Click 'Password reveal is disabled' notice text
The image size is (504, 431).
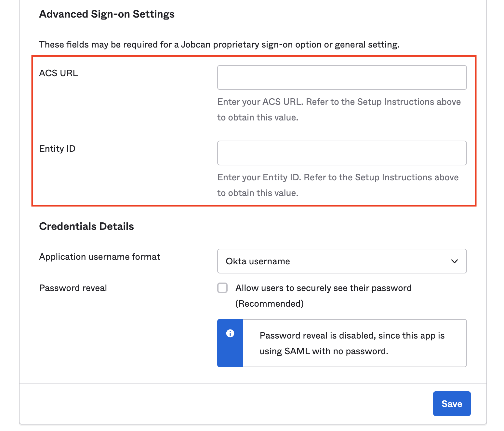pyautogui.click(x=352, y=343)
